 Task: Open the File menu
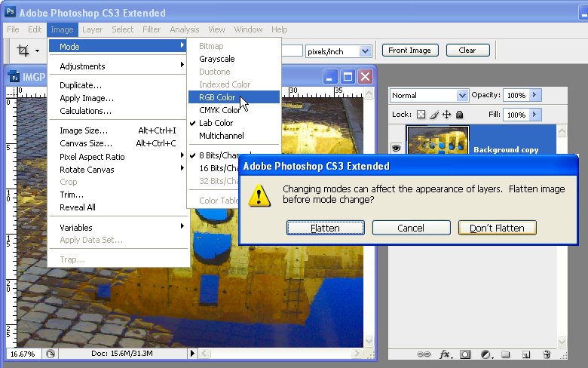click(x=13, y=29)
